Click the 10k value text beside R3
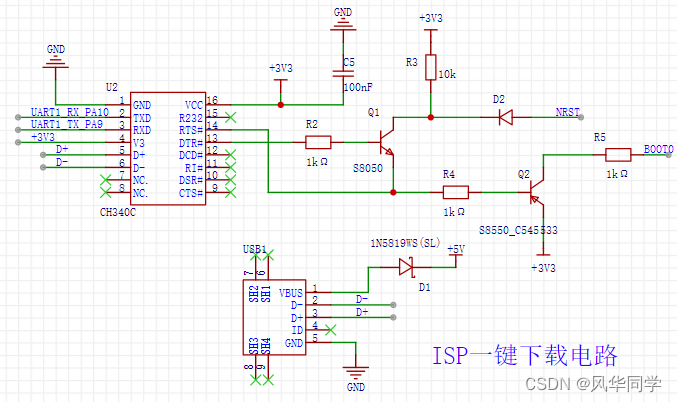677x402 pixels. (x=447, y=74)
